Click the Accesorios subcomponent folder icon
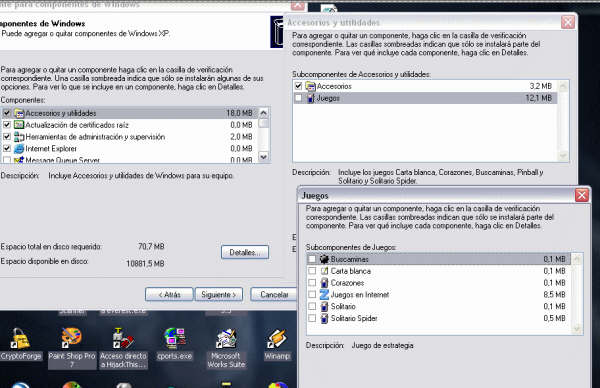The image size is (600, 388). click(310, 86)
